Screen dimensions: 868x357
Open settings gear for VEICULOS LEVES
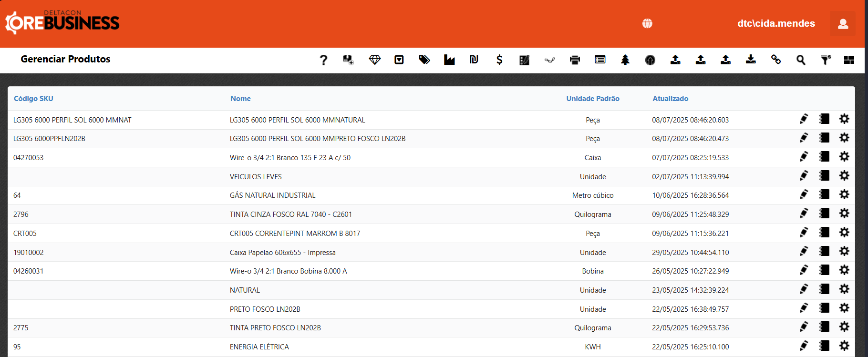coord(844,176)
